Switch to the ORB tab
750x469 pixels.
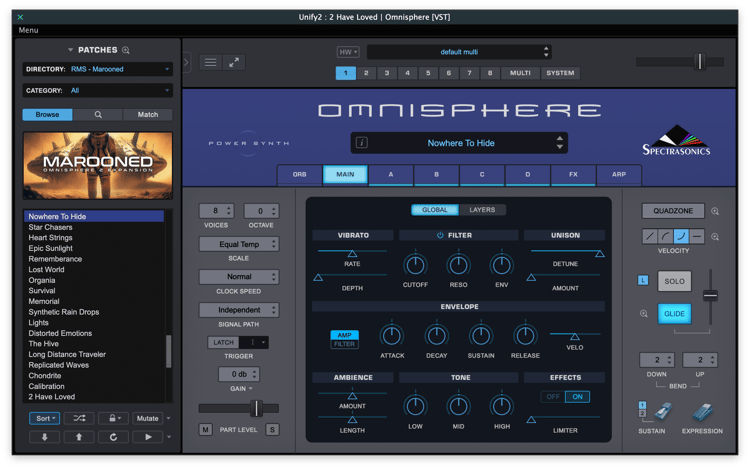coord(299,175)
